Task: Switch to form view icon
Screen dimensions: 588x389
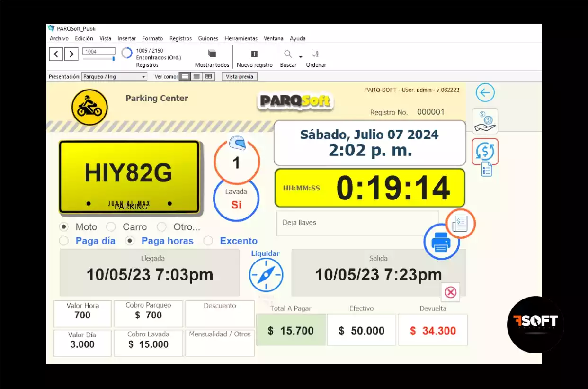Action: click(185, 76)
